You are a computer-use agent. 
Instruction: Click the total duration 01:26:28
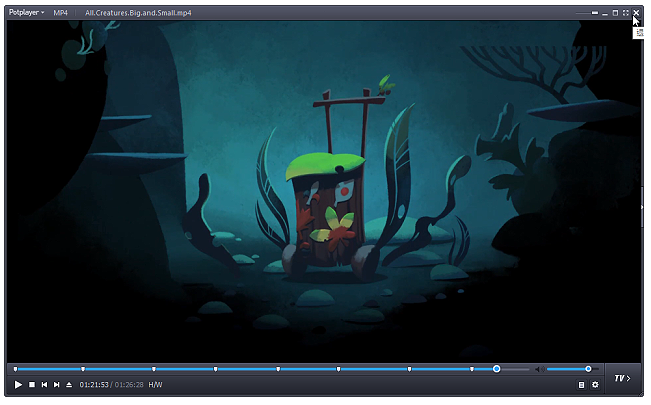click(x=129, y=385)
